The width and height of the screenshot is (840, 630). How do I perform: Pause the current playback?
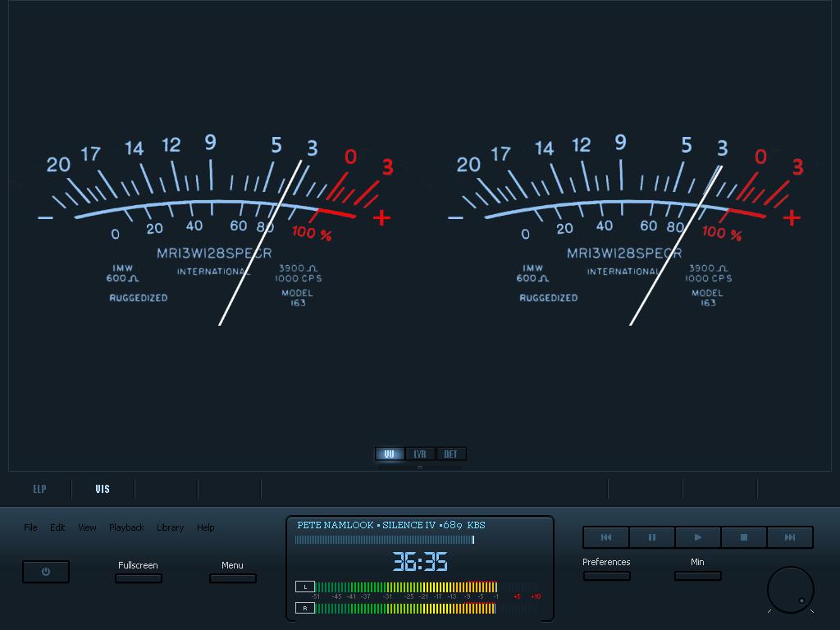pos(652,537)
